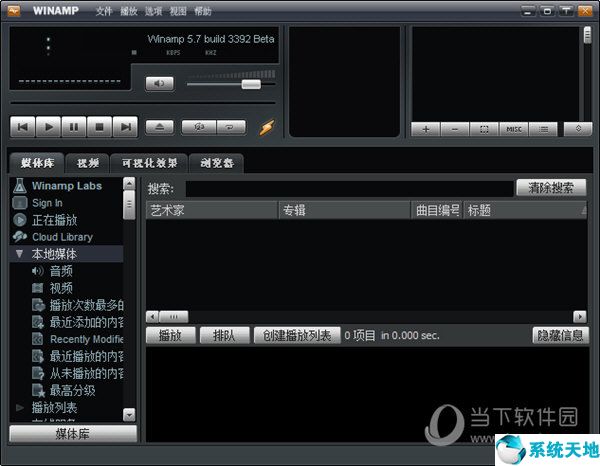Select the 最高分级 smart view
The image size is (600, 466).
point(72,391)
